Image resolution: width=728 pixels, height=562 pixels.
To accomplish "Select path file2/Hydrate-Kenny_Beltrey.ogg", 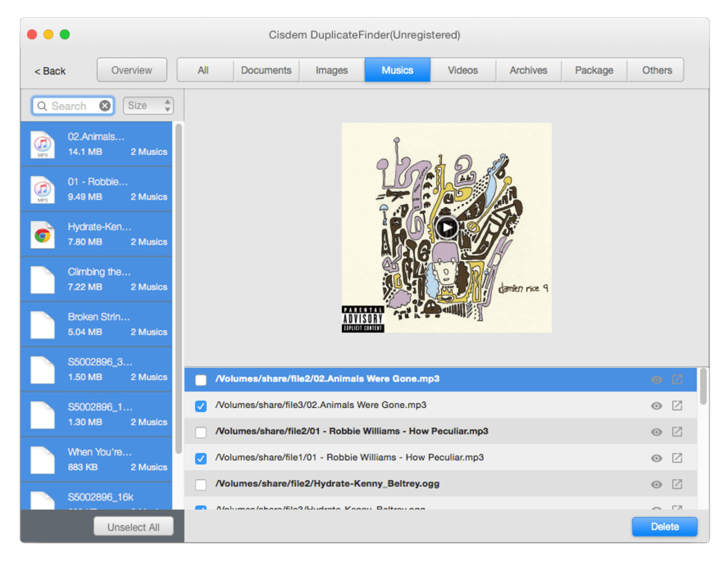I will 440,484.
